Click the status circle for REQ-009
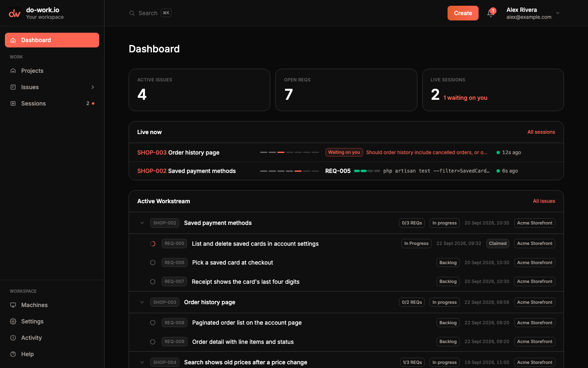 click(x=153, y=342)
